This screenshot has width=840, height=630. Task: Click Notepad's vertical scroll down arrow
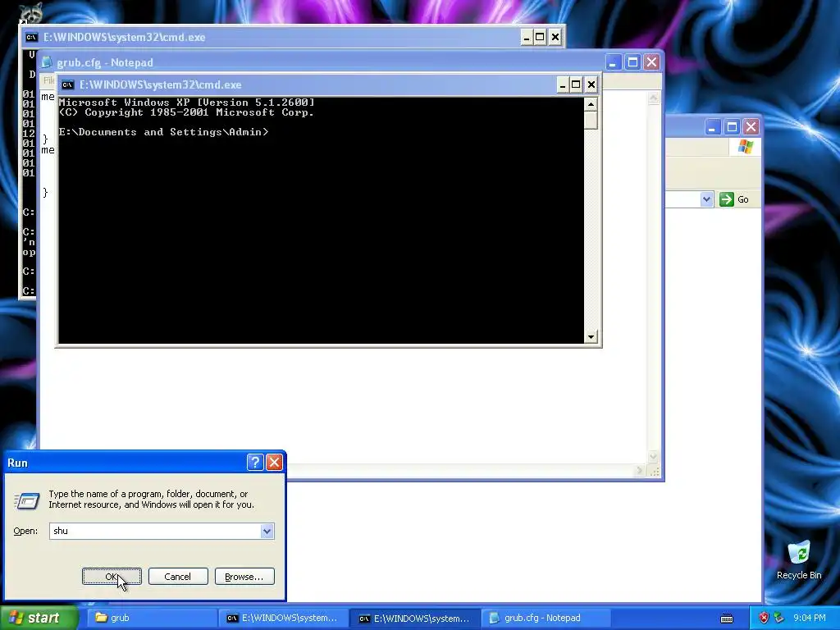(654, 456)
